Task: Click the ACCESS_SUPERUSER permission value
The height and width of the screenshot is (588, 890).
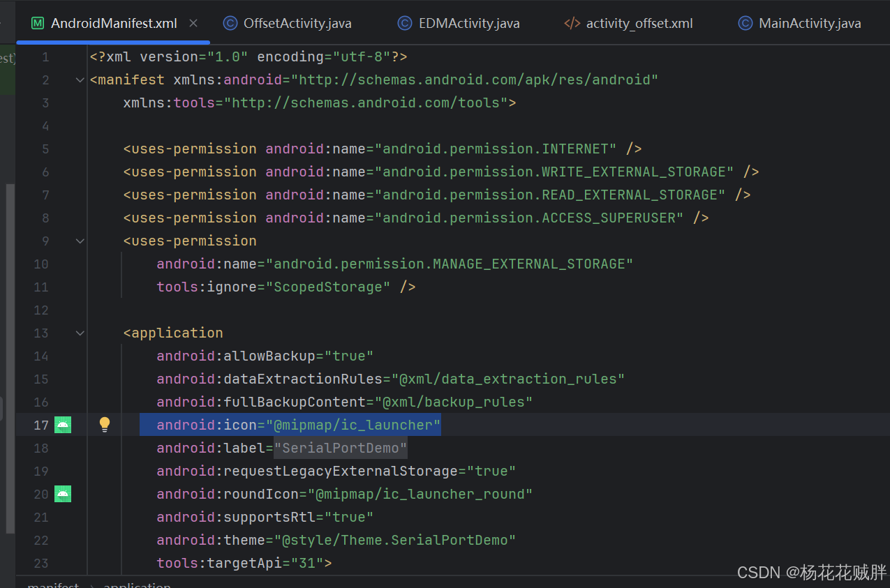Action: point(529,218)
